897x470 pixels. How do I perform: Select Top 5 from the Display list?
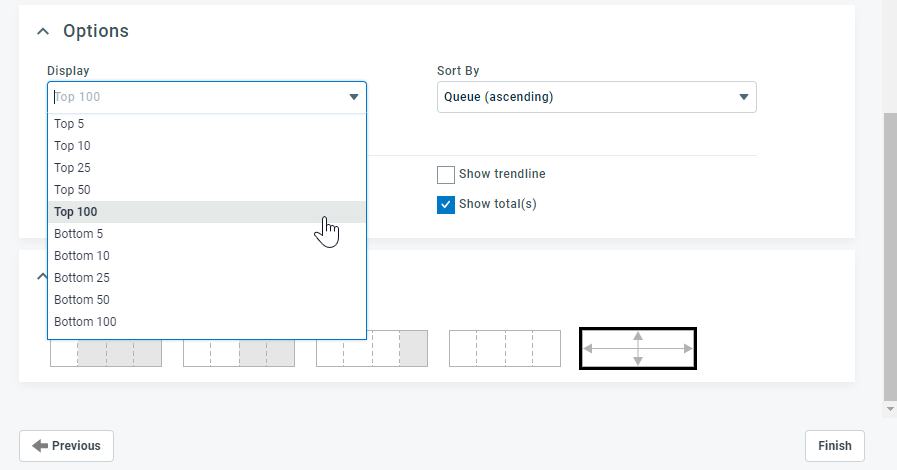(x=69, y=124)
